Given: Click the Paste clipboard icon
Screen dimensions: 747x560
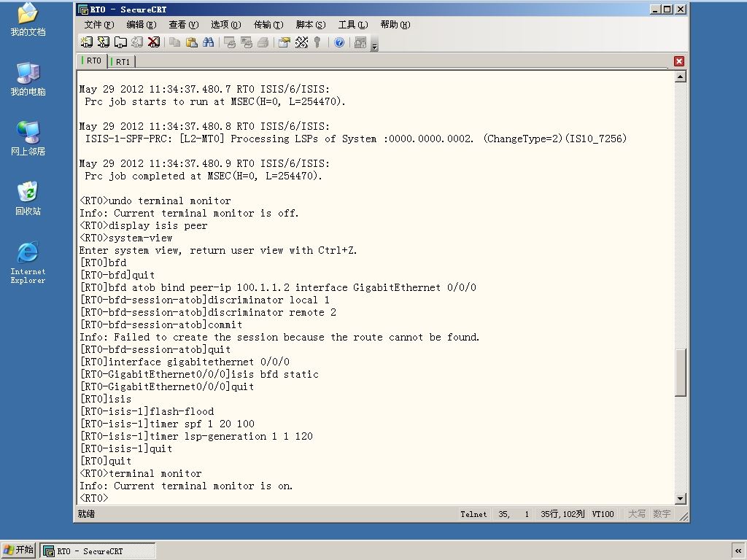Looking at the screenshot, I should point(192,42).
